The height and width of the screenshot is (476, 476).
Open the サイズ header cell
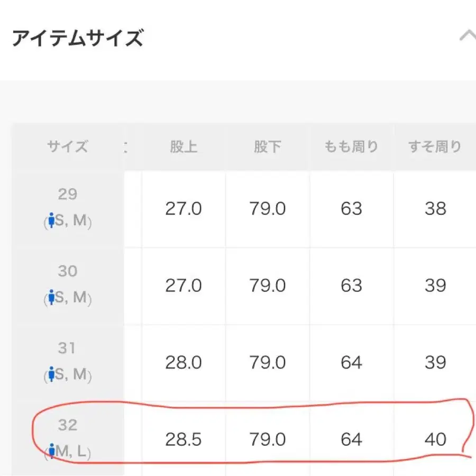[67, 147]
